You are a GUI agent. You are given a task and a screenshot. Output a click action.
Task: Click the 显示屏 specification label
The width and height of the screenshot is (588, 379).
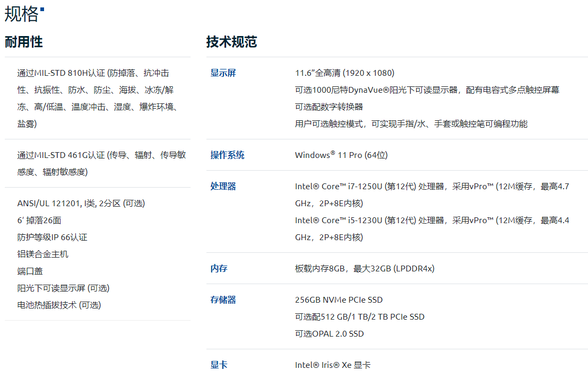click(x=223, y=73)
